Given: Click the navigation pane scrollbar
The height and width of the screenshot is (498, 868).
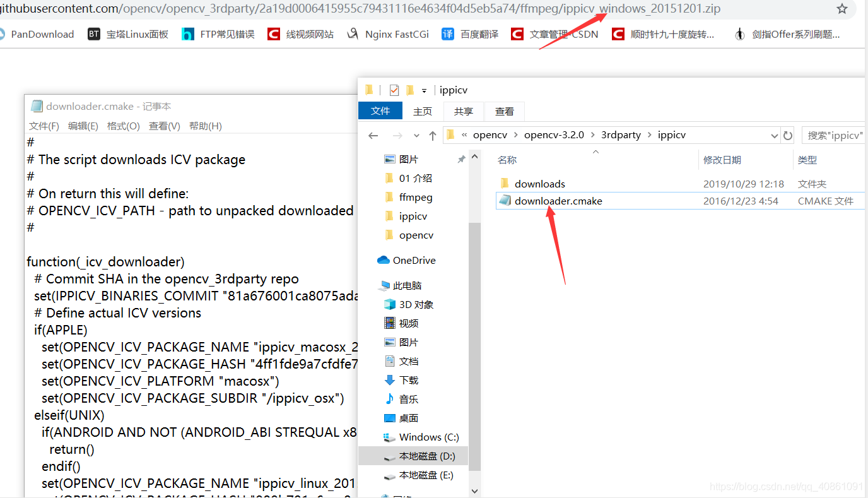Looking at the screenshot, I should 474,347.
